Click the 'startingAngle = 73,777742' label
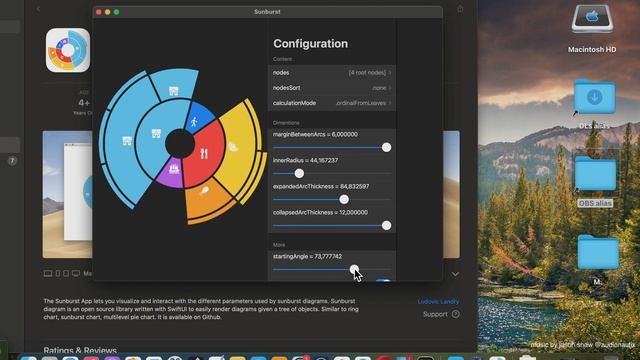Image resolution: width=640 pixels, height=360 pixels. [307, 256]
